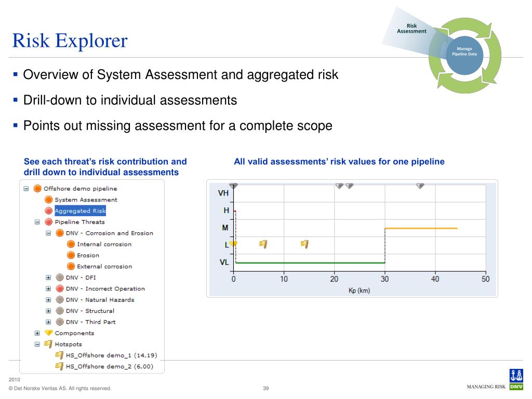Collapse the Pipeline Threats branch
The image size is (532, 399).
pos(37,222)
